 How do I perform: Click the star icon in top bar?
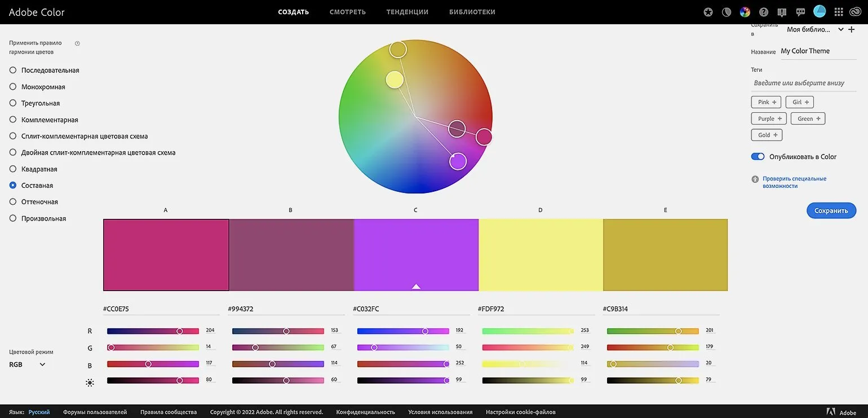(708, 12)
